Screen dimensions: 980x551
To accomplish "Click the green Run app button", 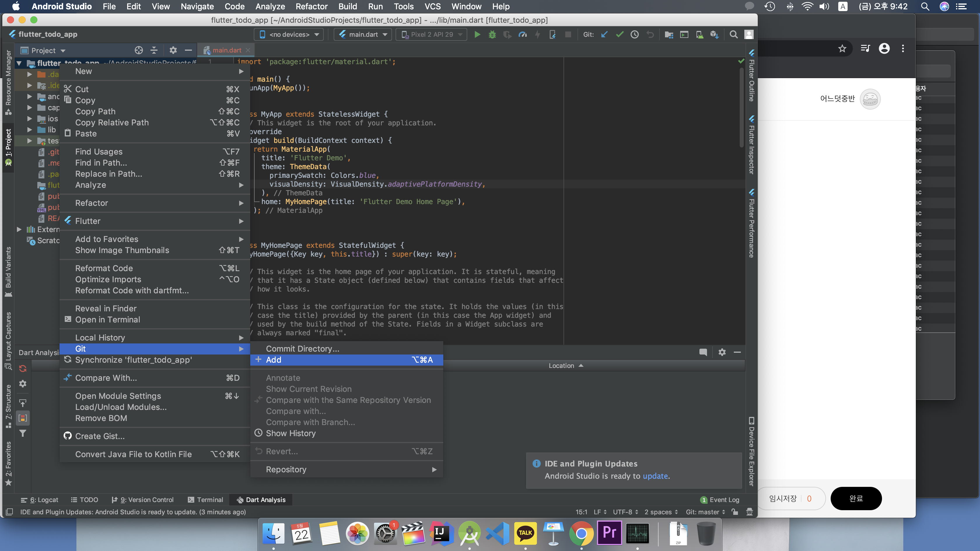I will pos(477,35).
